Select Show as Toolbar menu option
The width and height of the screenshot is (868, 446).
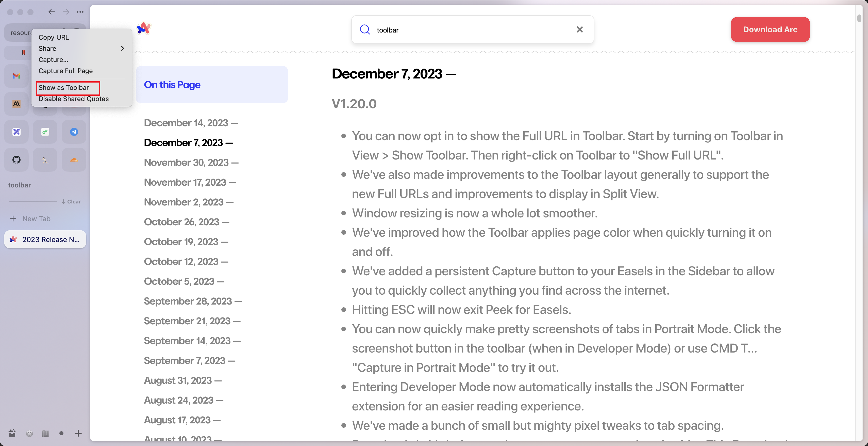click(64, 87)
